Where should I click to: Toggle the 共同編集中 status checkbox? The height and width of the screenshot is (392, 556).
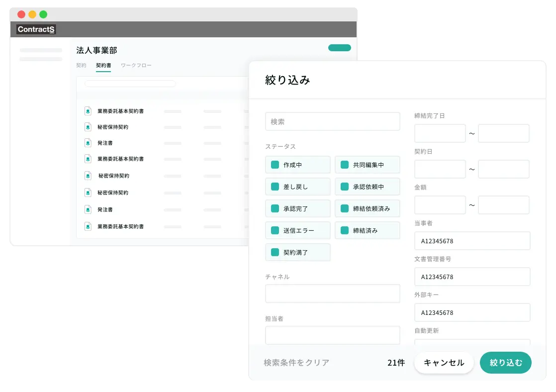coord(344,165)
